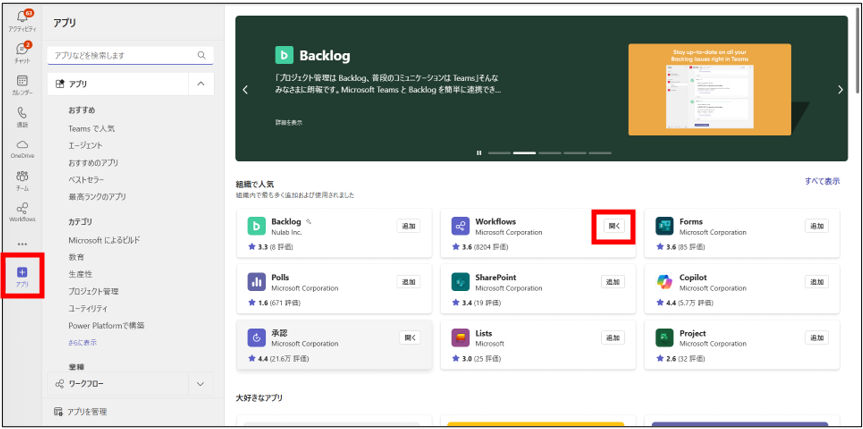863x429 pixels.
Task: Click the Backlog app icon in card
Action: [x=256, y=226]
